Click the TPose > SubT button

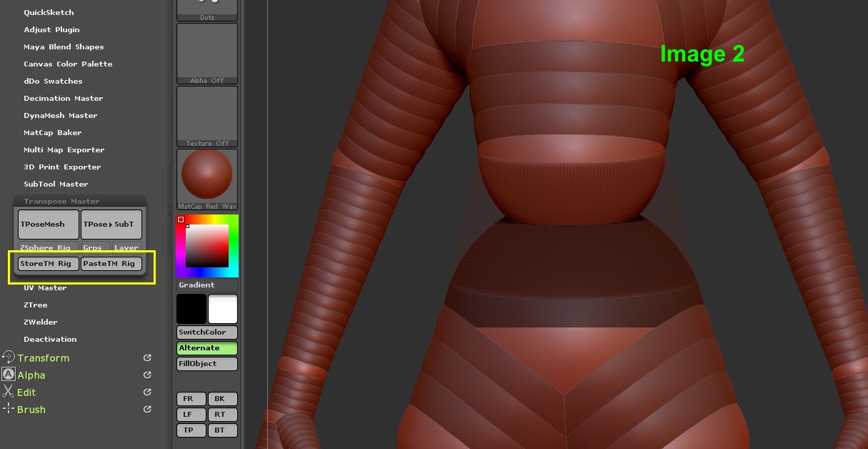[111, 224]
